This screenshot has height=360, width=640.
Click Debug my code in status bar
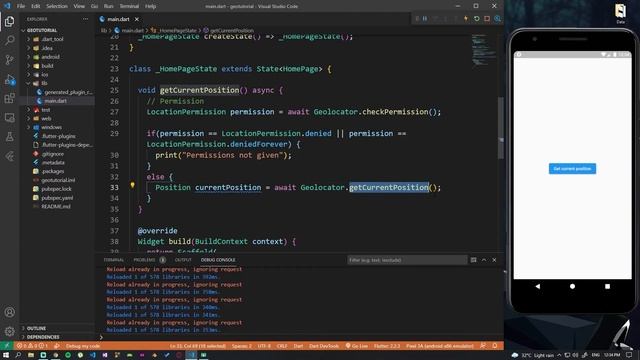point(82,346)
